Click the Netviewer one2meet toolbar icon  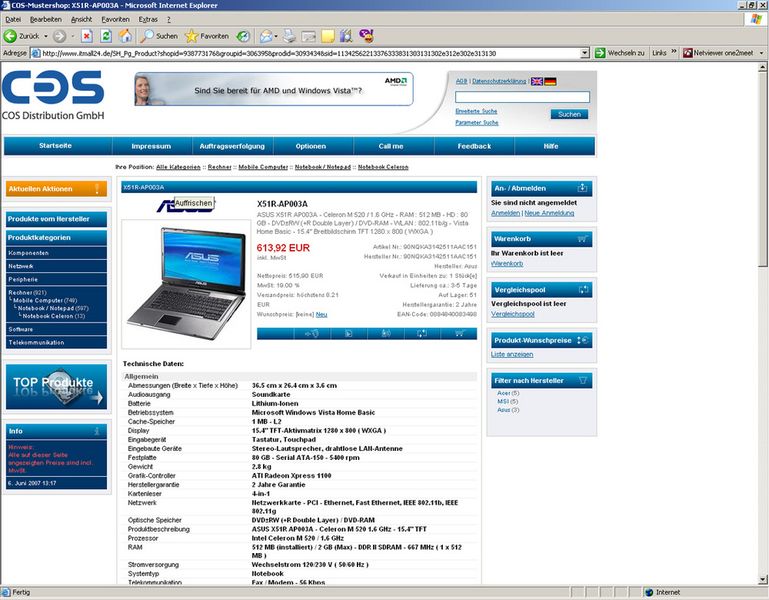point(688,52)
